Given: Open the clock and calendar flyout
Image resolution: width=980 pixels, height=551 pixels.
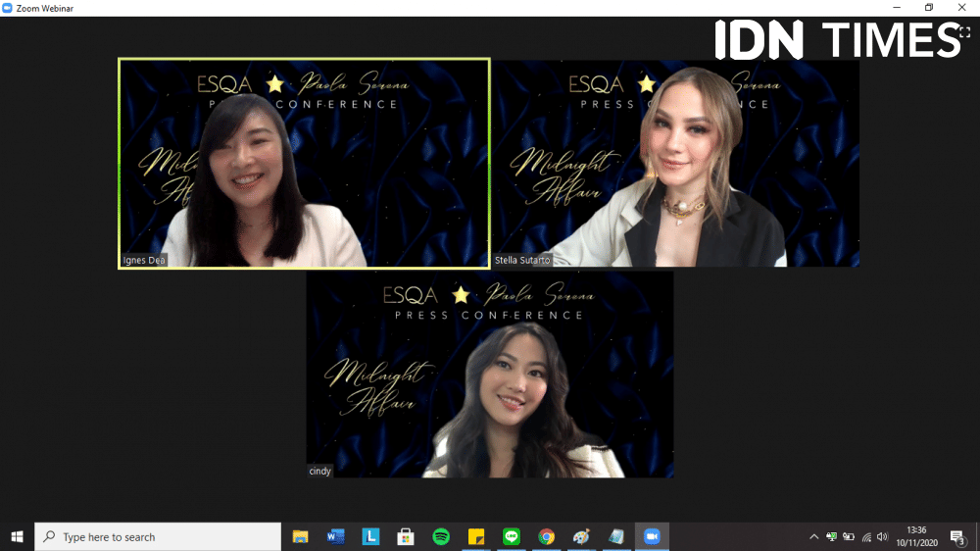Looking at the screenshot, I should (x=916, y=536).
